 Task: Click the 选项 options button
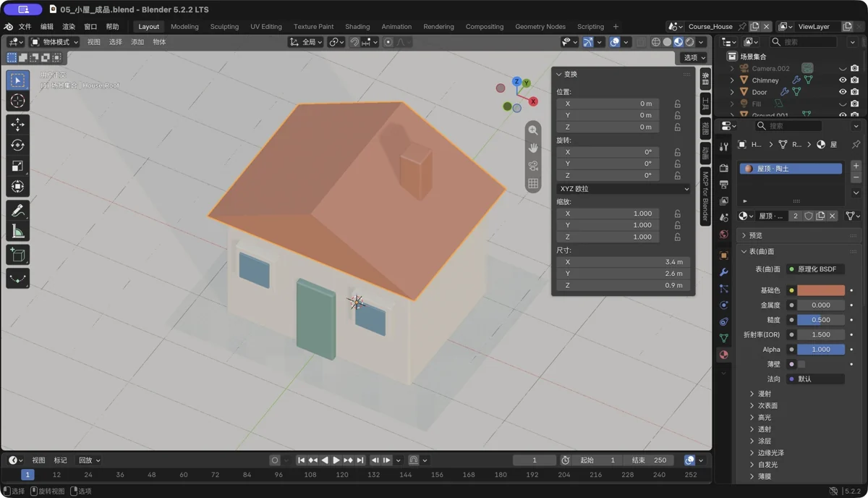pyautogui.click(x=694, y=58)
